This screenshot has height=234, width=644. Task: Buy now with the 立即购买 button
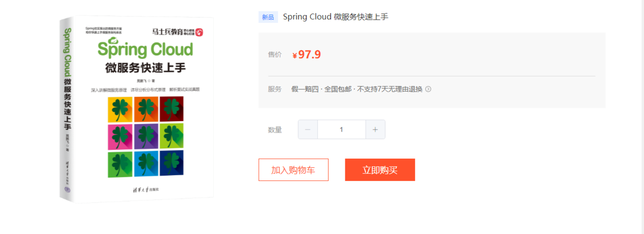pyautogui.click(x=380, y=170)
